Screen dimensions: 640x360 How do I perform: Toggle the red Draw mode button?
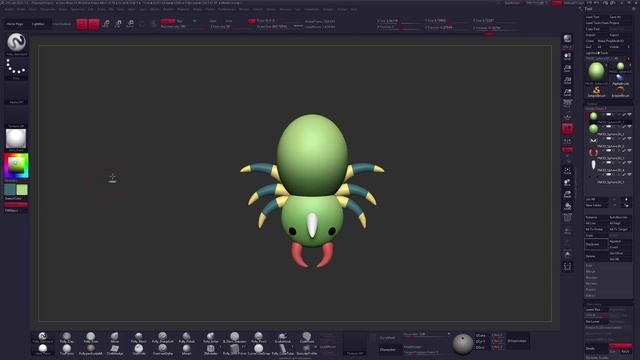pyautogui.click(x=94, y=24)
